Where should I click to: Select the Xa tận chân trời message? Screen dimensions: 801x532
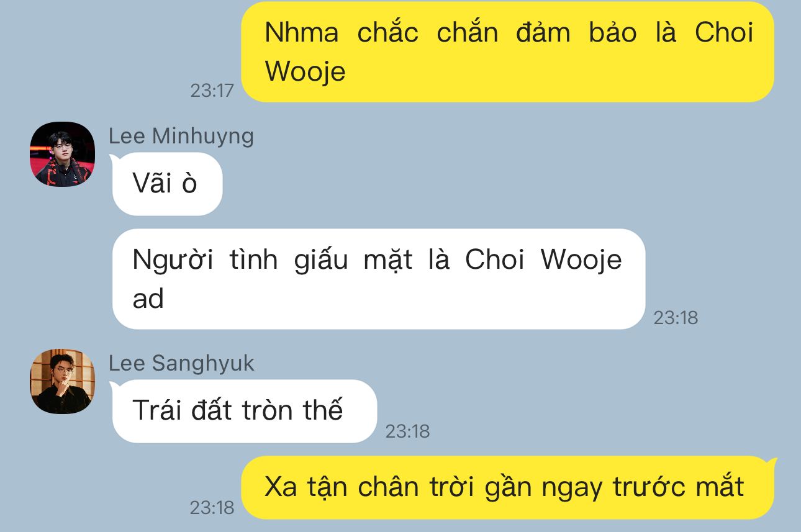pos(507,487)
